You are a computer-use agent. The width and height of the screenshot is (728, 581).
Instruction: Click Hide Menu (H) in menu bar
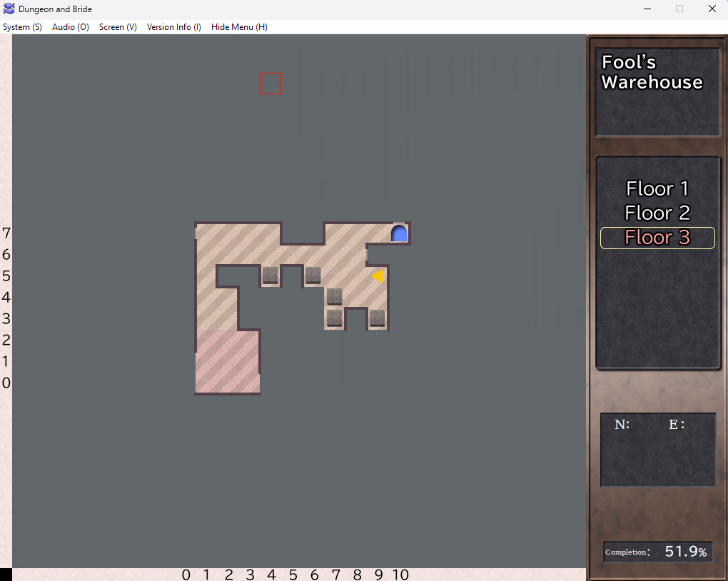pos(239,27)
